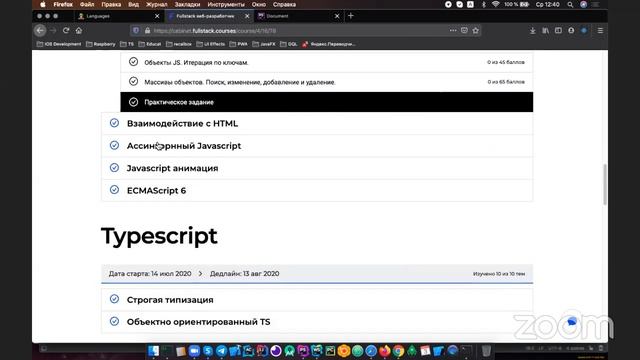Image resolution: width=640 pixels, height=360 pixels.
Task: Select the Typescript section heading
Action: tap(159, 236)
